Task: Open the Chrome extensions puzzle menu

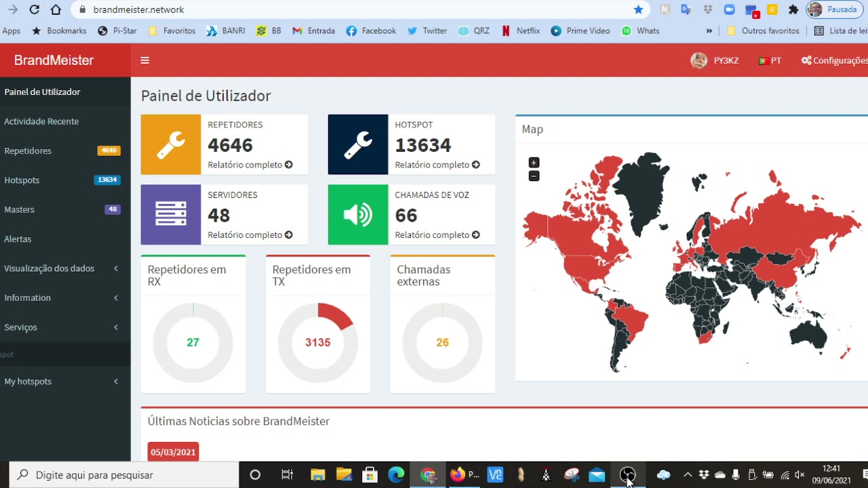Action: [x=793, y=9]
